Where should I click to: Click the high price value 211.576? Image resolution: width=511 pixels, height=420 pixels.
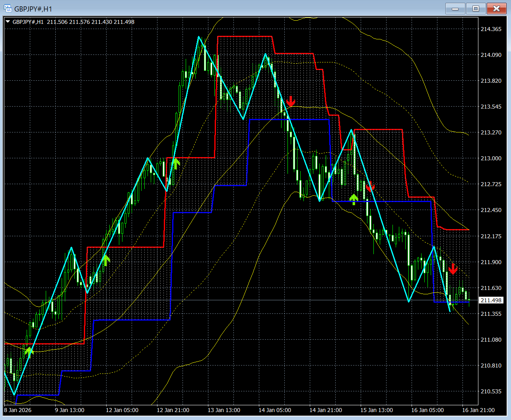80,22
